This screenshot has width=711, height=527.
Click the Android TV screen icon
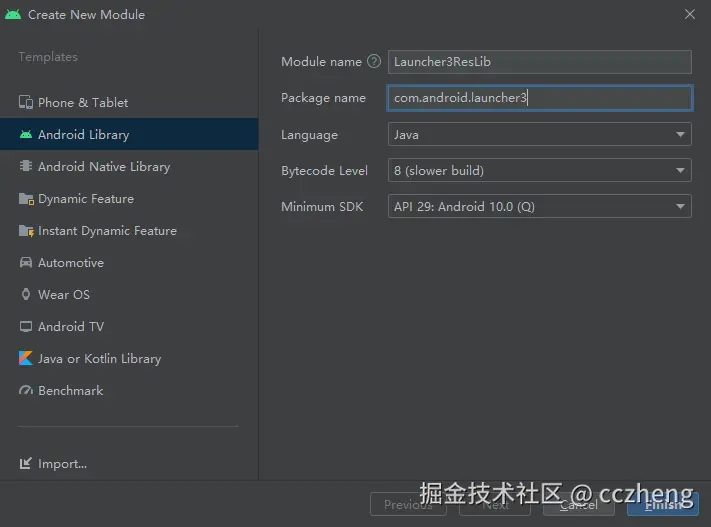[x=26, y=326]
